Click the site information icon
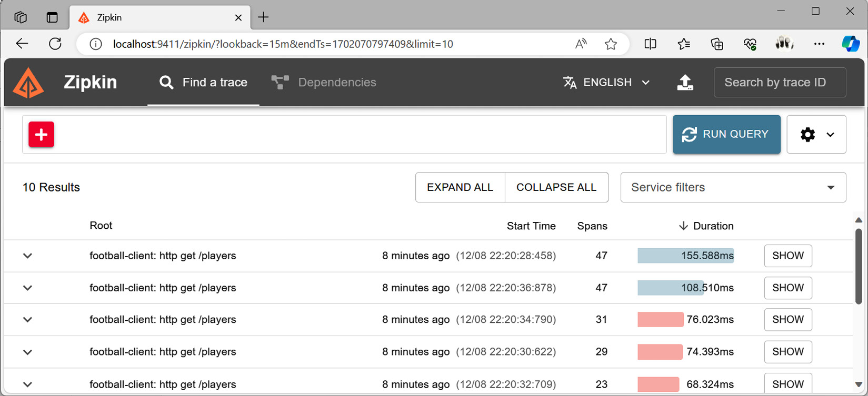 point(96,44)
